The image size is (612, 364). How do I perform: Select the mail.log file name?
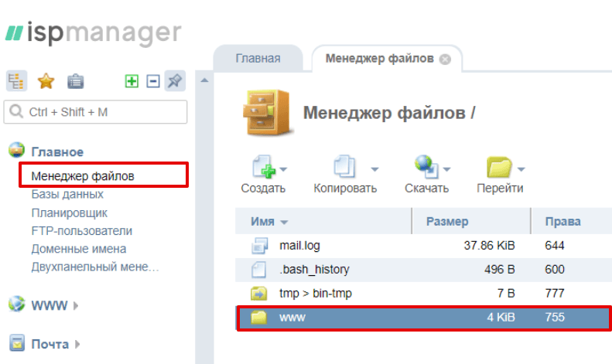tap(299, 246)
